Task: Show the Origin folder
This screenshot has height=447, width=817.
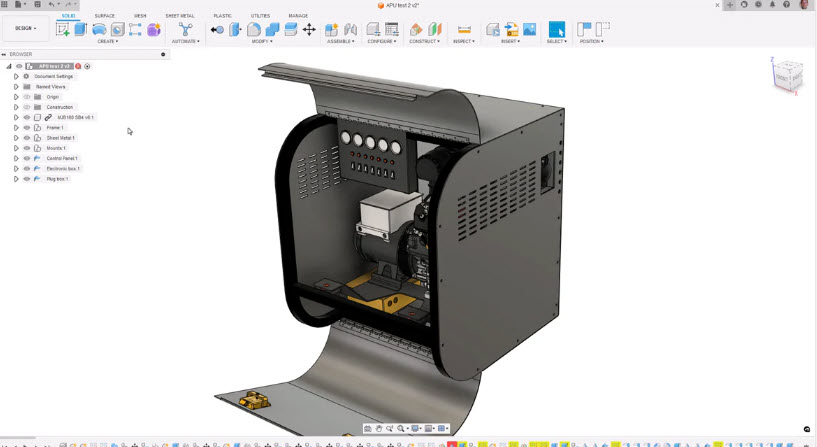Action: coord(27,97)
